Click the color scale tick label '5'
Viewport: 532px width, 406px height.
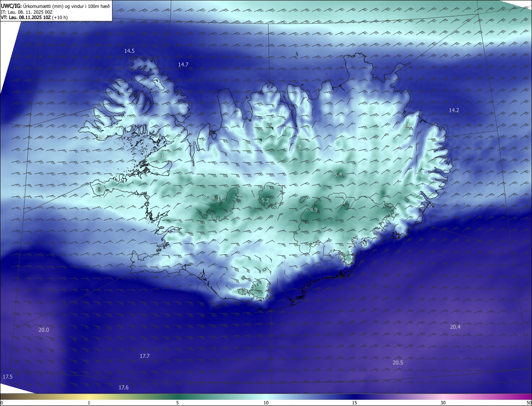[x=177, y=403]
